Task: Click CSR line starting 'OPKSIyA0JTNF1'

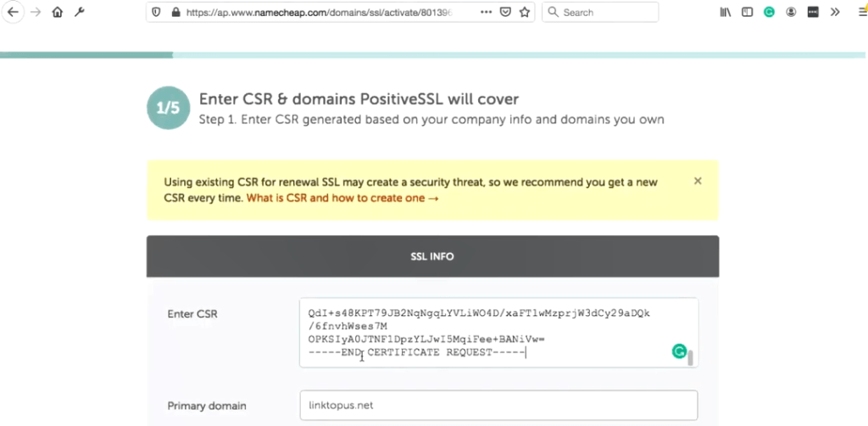Action: (x=427, y=340)
